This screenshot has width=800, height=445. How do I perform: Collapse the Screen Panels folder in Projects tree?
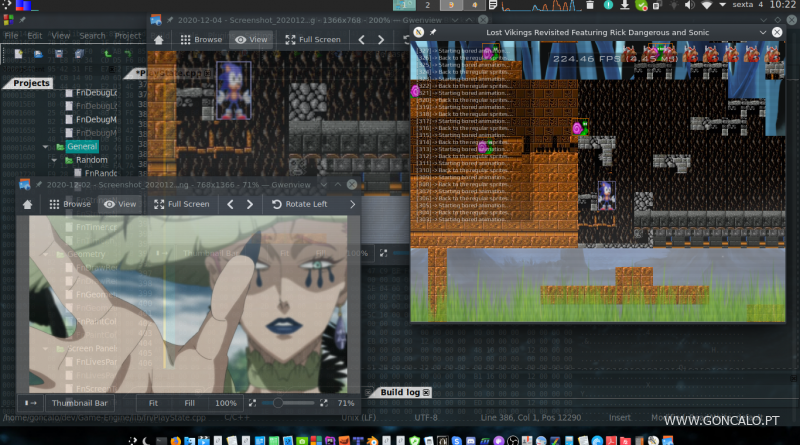coord(45,349)
